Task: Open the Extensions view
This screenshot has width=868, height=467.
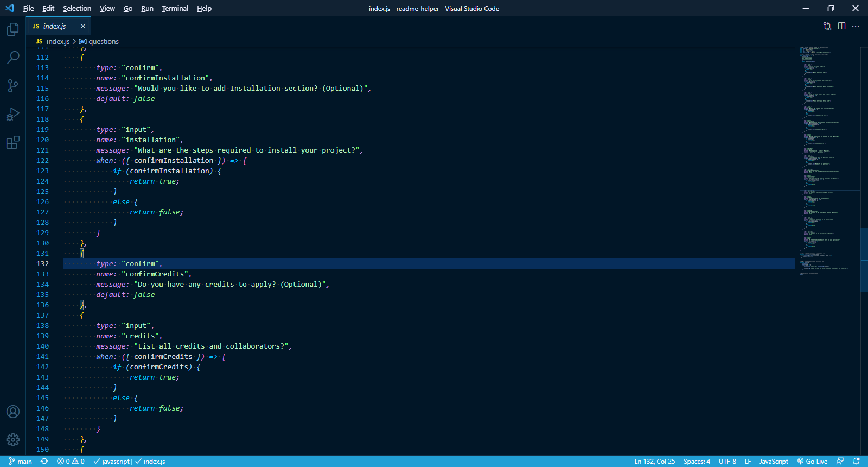Action: (x=13, y=142)
